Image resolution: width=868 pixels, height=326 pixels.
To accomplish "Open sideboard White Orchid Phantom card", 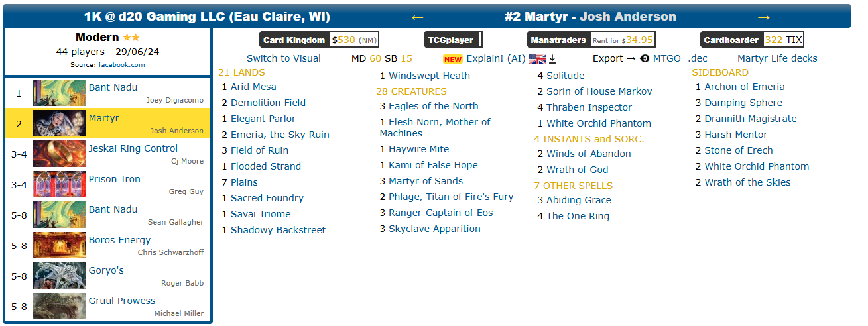I will tap(757, 166).
